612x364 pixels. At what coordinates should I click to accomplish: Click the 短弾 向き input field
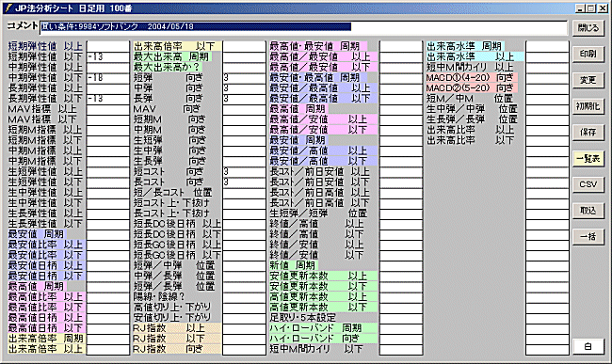[245, 77]
